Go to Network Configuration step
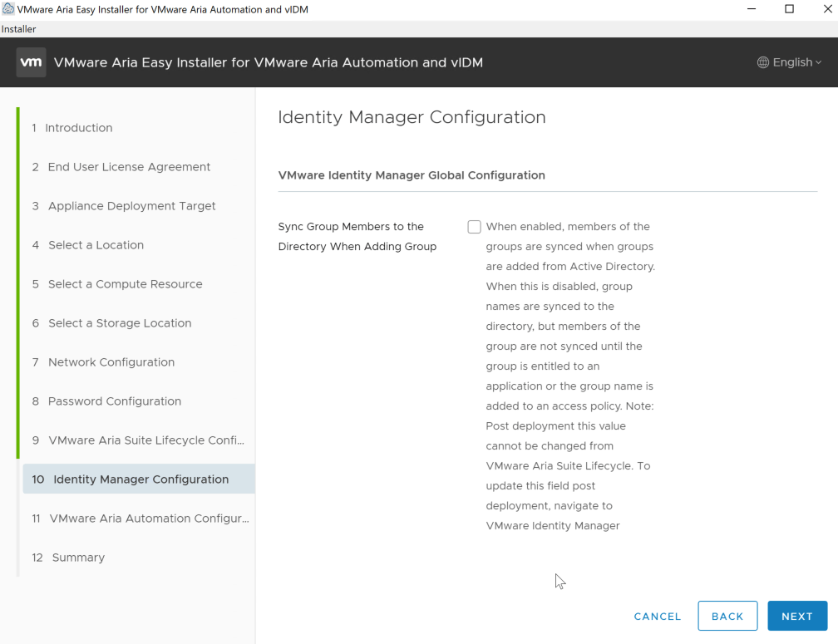838x644 pixels. tap(111, 362)
